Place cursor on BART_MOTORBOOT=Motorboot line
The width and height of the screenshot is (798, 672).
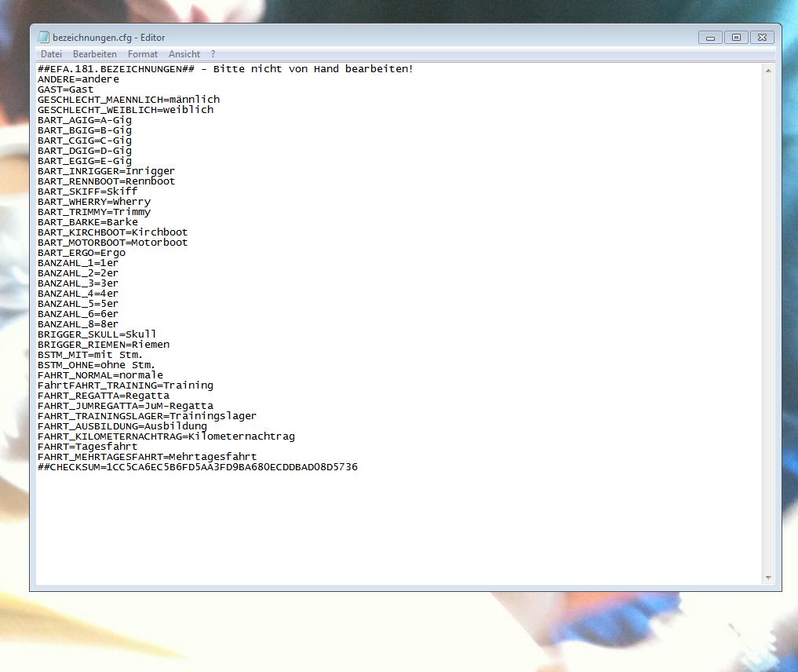113,243
